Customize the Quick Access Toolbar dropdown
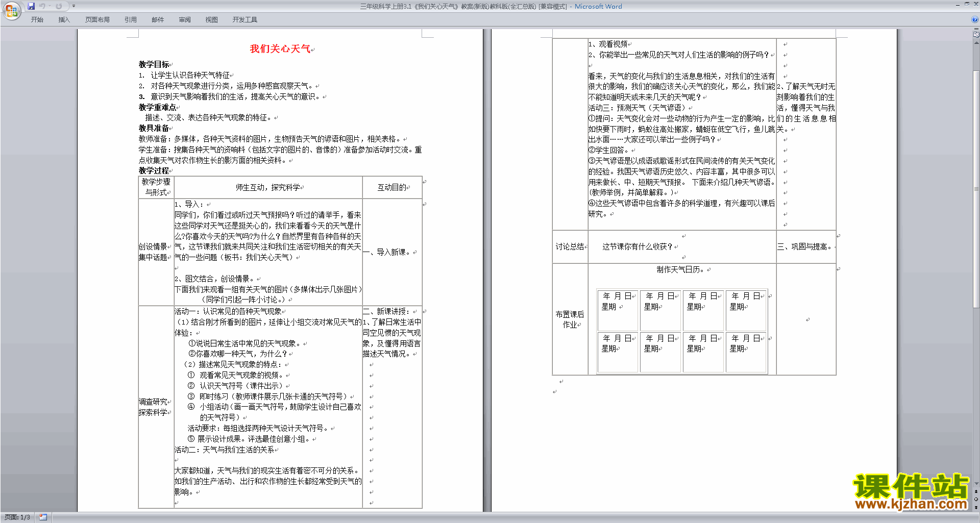The height and width of the screenshot is (523, 980). coord(73,6)
